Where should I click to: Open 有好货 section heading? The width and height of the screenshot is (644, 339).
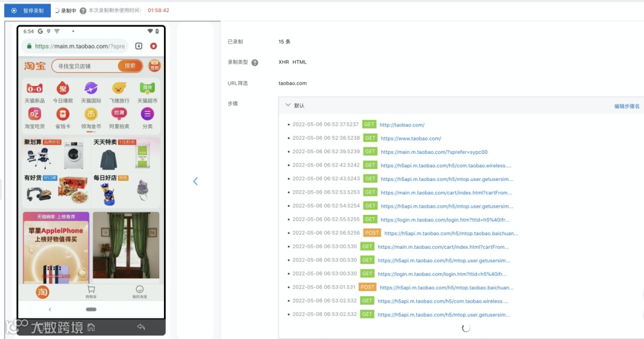[33, 178]
